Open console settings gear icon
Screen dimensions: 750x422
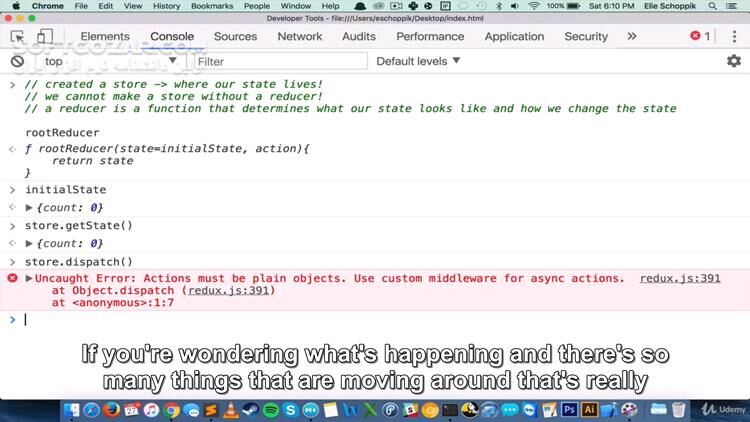click(x=733, y=61)
